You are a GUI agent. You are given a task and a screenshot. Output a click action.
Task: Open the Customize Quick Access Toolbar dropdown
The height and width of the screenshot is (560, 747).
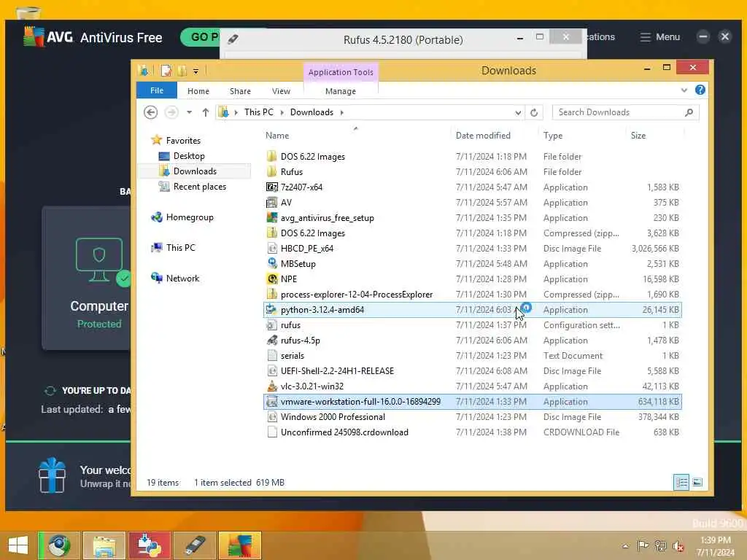click(196, 71)
